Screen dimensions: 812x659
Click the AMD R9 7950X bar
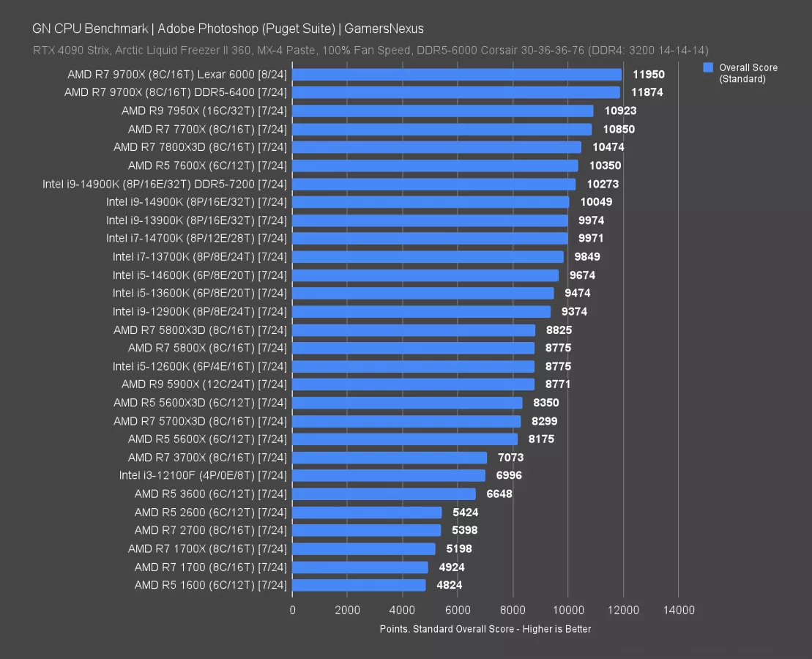[443, 111]
